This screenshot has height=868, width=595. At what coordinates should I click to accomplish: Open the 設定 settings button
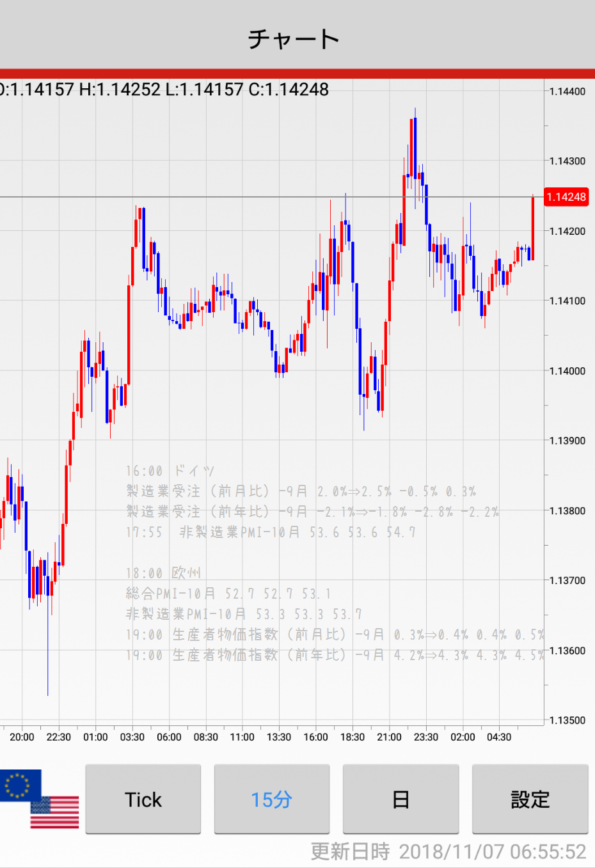[x=530, y=800]
